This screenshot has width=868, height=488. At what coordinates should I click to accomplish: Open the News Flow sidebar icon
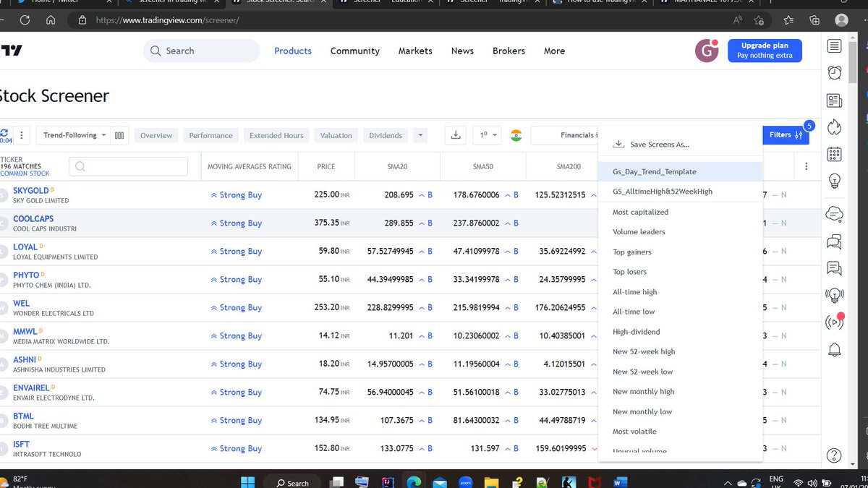click(x=834, y=100)
